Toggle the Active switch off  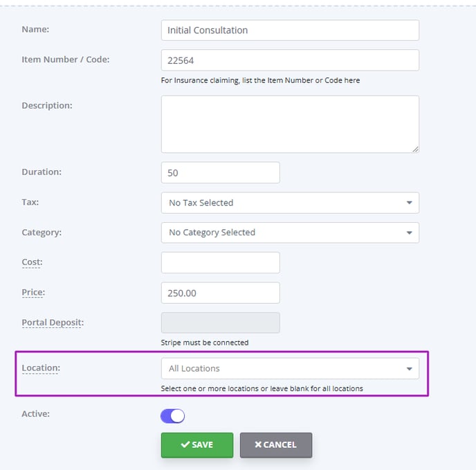[x=172, y=416]
